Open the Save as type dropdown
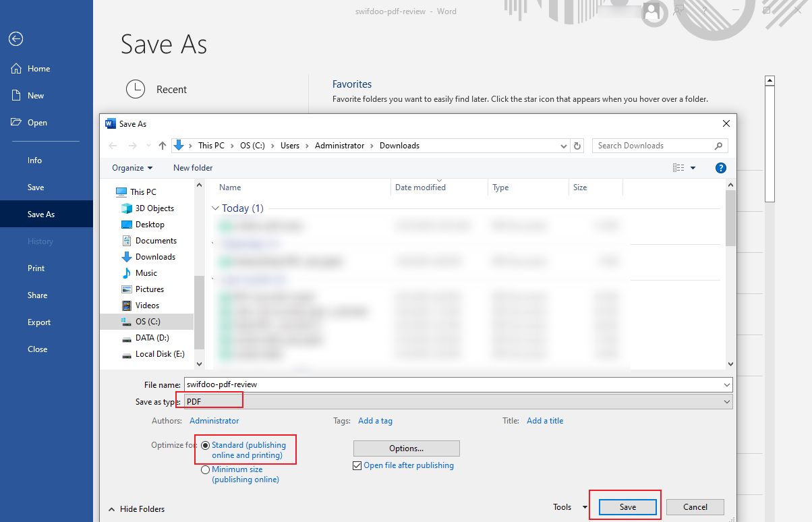Viewport: 812px width, 522px height. pyautogui.click(x=726, y=401)
